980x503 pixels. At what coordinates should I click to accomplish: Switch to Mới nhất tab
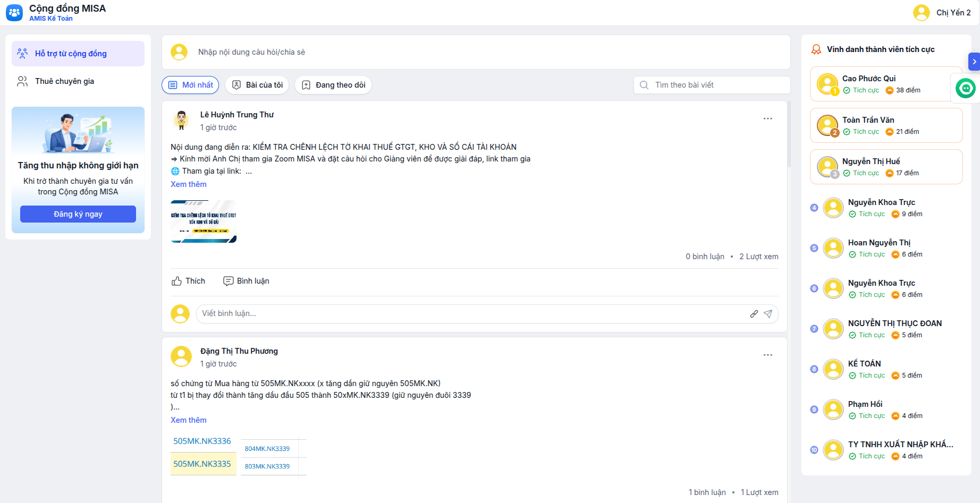[190, 85]
